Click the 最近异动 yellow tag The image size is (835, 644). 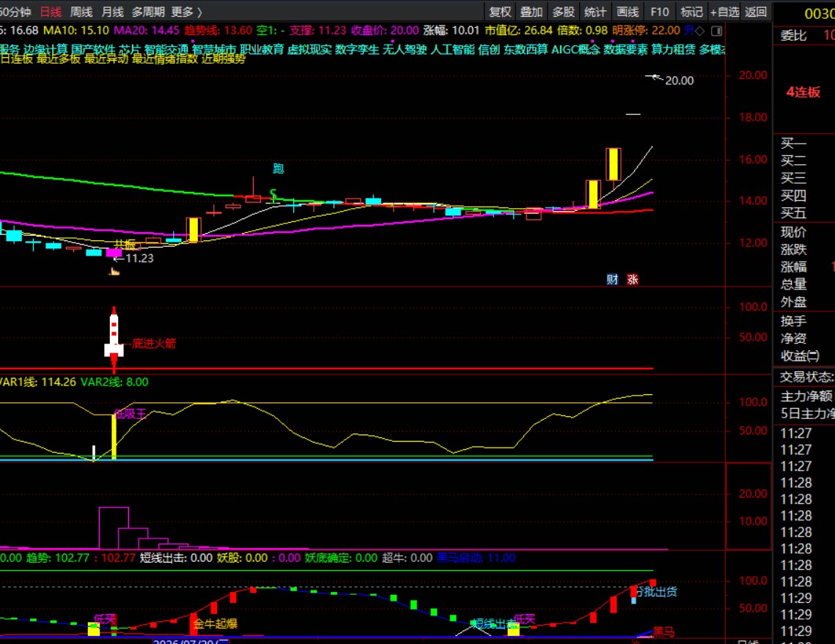(106, 59)
